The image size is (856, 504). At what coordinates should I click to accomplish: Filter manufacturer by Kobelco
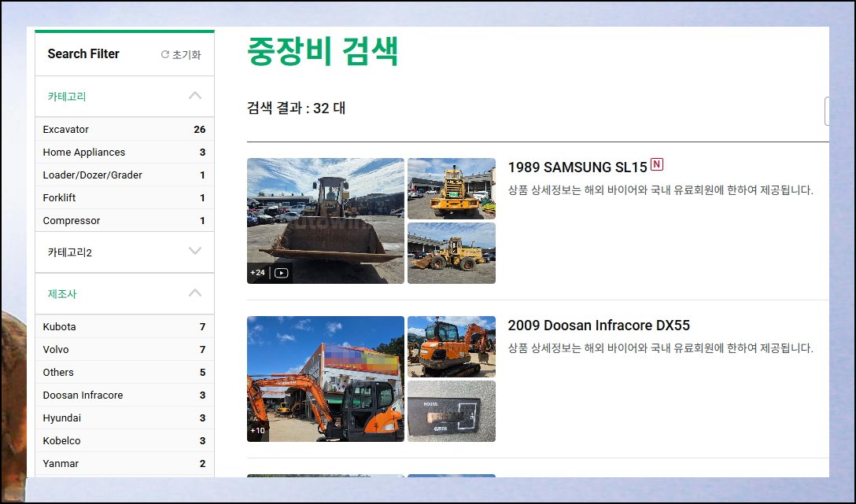(x=124, y=441)
